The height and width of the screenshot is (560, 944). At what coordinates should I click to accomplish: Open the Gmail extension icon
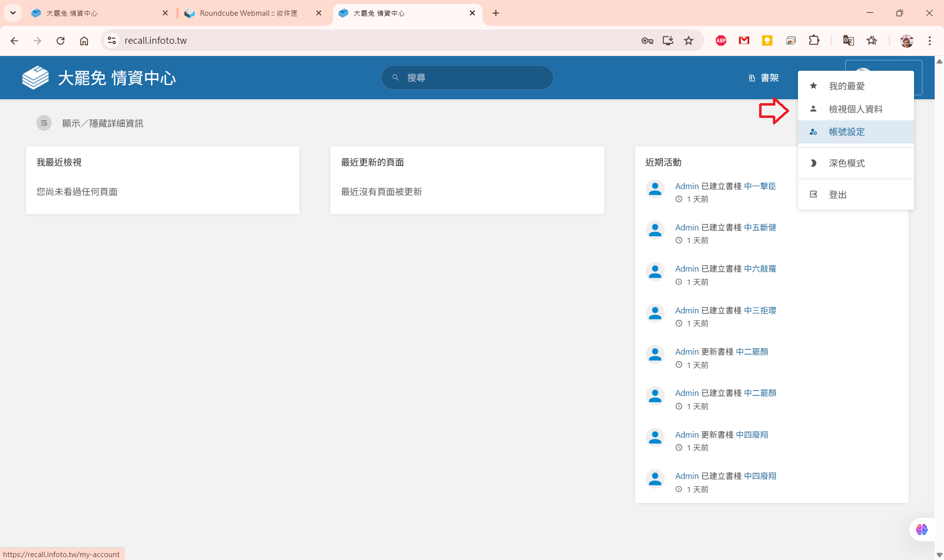pos(744,41)
